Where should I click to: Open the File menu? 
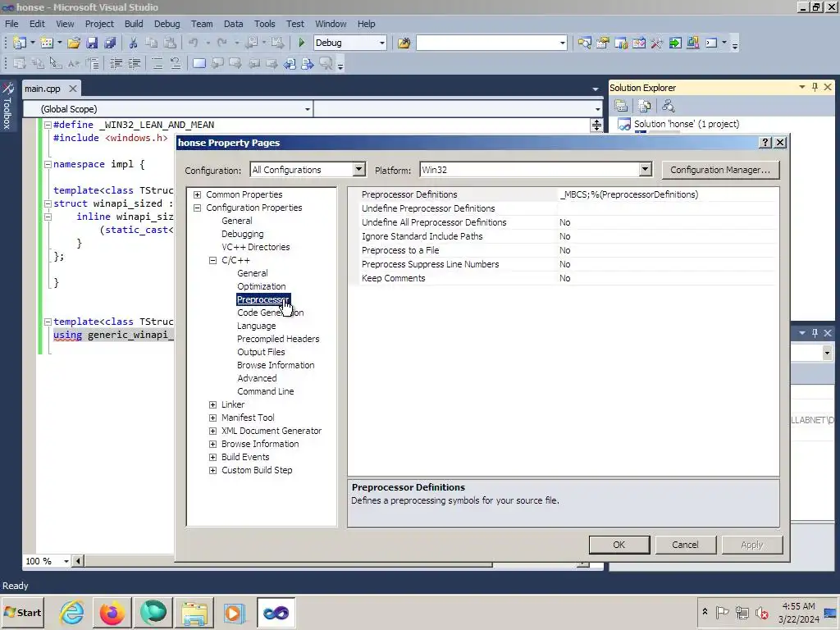click(x=11, y=24)
